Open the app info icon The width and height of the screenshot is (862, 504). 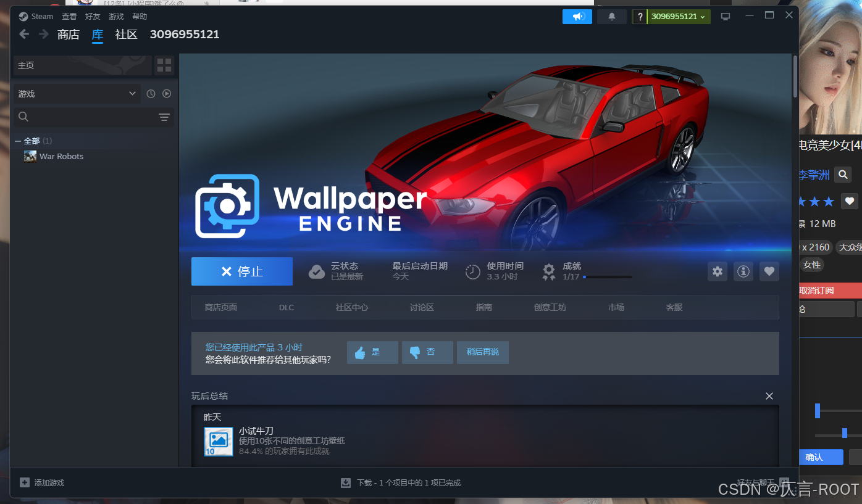tap(743, 271)
